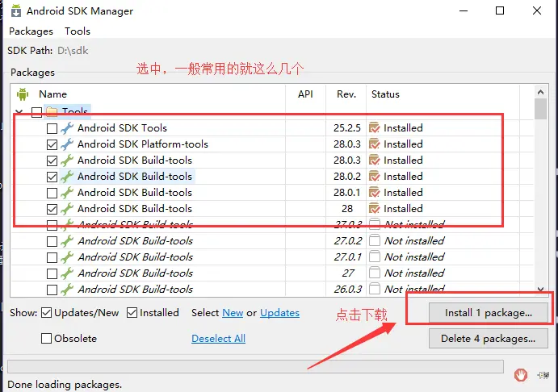Open the Tools menu
Image resolution: width=558 pixels, height=392 pixels.
[x=78, y=31]
